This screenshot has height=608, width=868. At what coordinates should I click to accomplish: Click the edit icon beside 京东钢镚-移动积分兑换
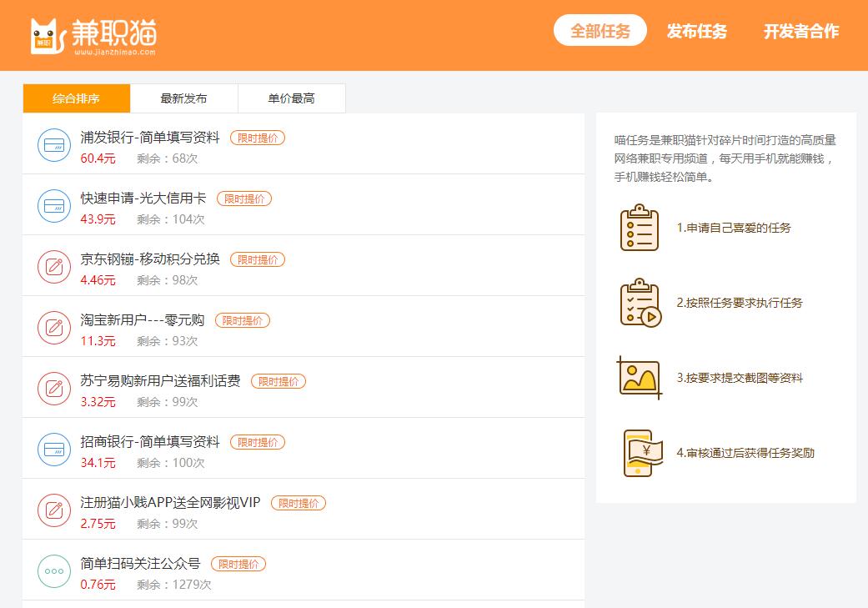(x=54, y=267)
